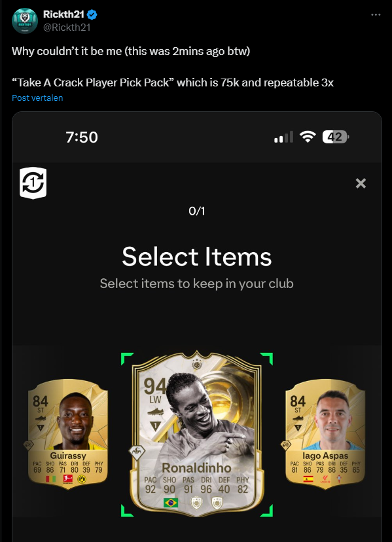Open the @Rickth21 handle link
Screen dimensions: 392x542
[x=67, y=27]
